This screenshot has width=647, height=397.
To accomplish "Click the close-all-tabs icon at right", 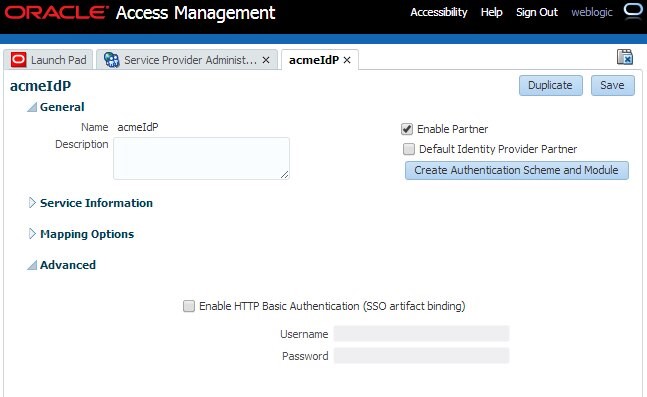I will coord(625,57).
